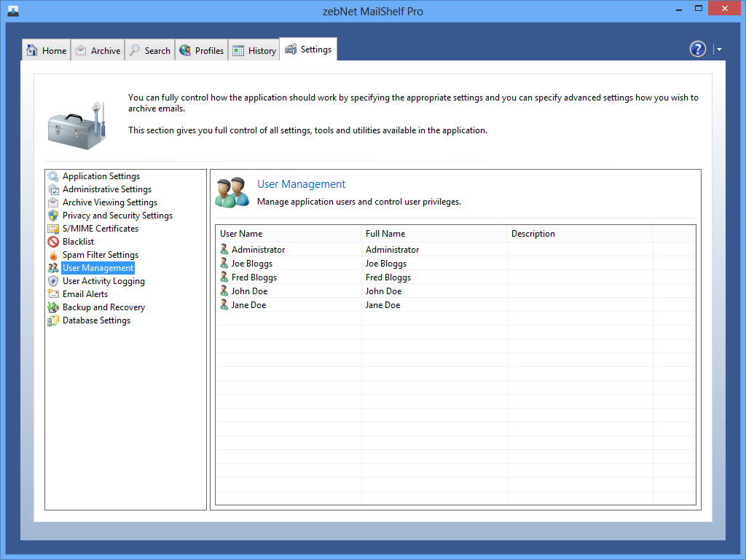746x560 pixels.
Task: Select the Jane Doe user entry
Action: click(x=248, y=305)
